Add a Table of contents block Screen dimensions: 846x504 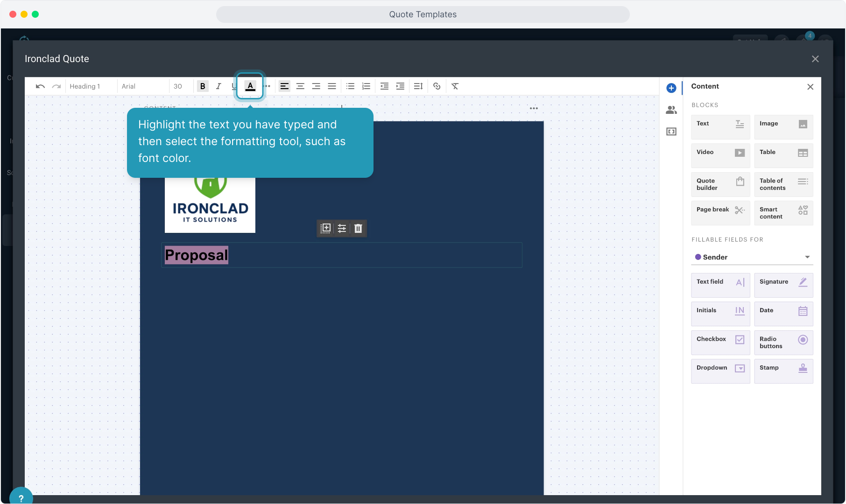(x=783, y=184)
